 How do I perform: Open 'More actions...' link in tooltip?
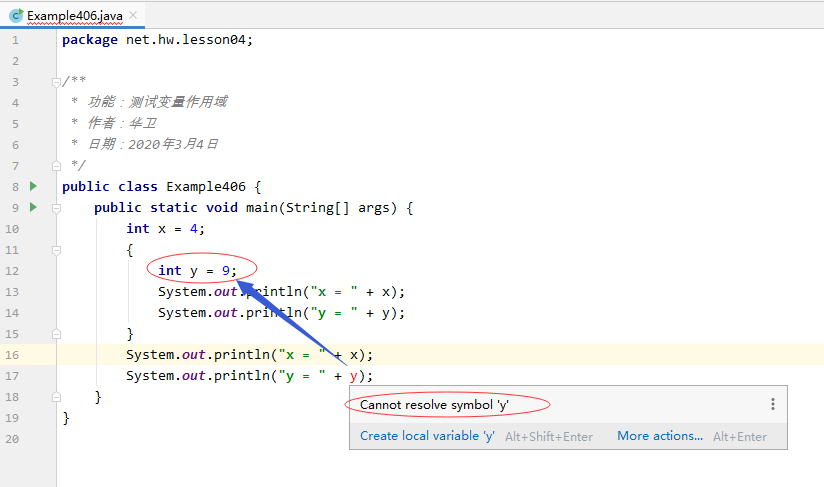point(660,436)
